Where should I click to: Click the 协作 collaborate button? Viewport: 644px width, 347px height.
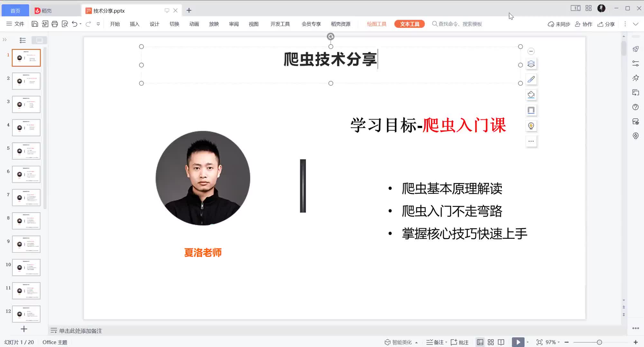[x=584, y=24]
